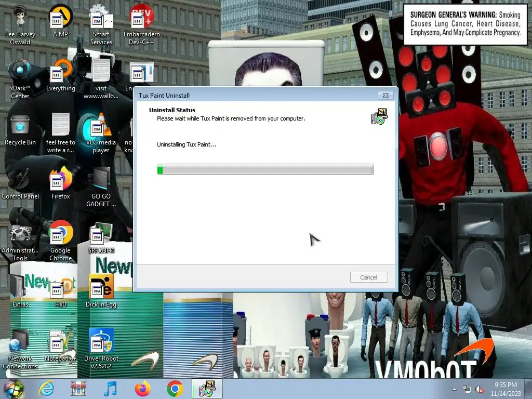Launch Firefox from the taskbar

pos(143,389)
